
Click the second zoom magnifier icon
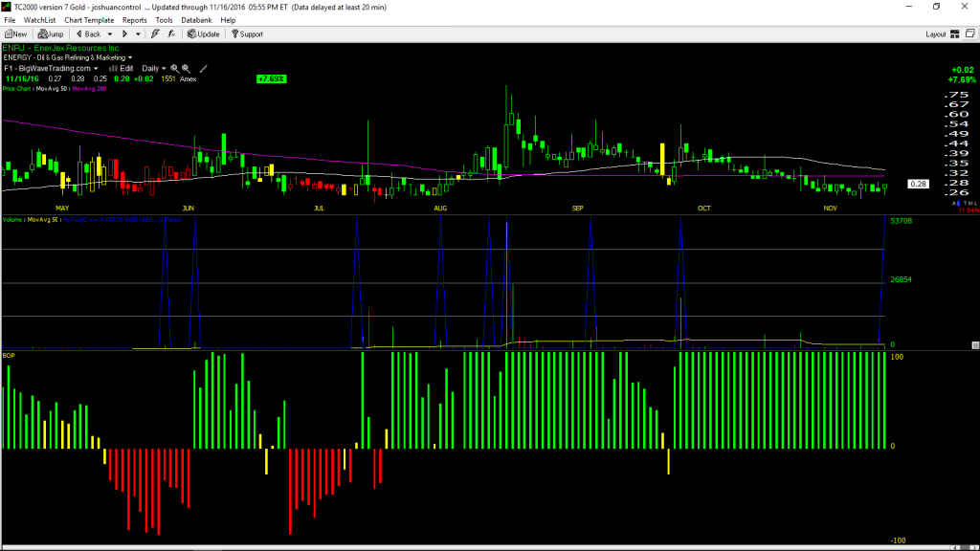(x=187, y=69)
